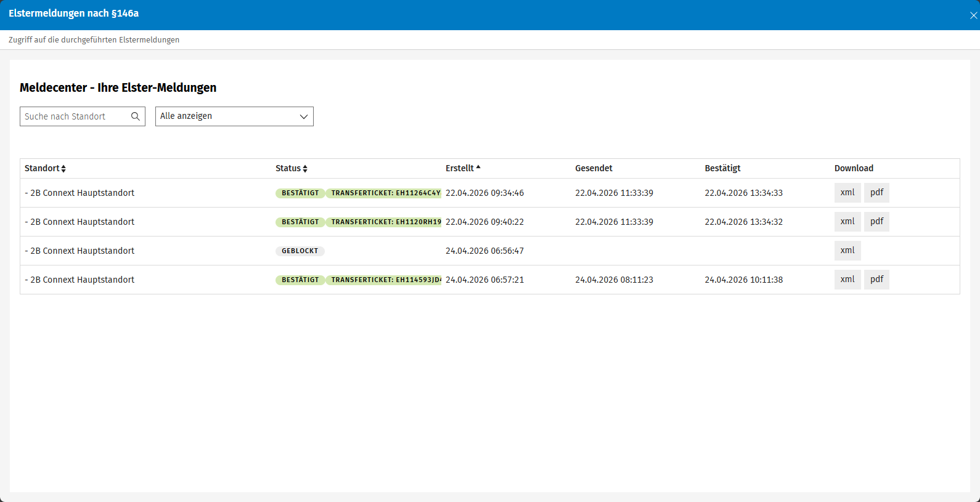Click the Transferticket EH114593JD badge
The image size is (980, 502).
point(384,280)
